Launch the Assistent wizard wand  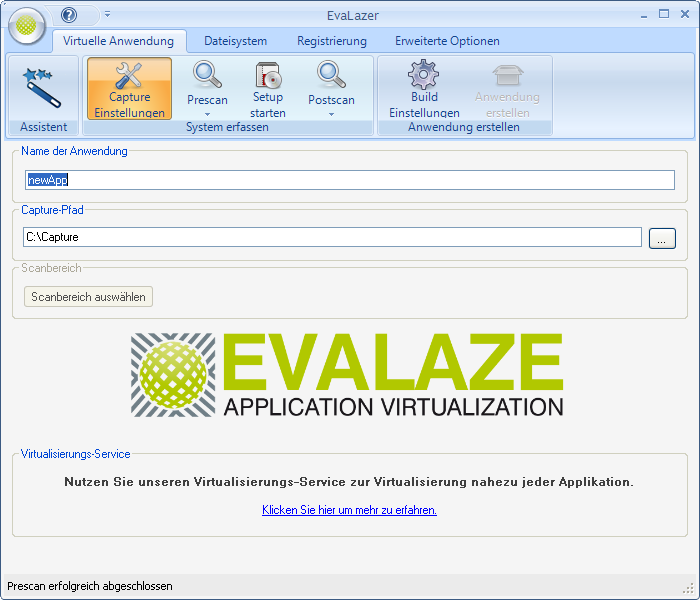43,88
